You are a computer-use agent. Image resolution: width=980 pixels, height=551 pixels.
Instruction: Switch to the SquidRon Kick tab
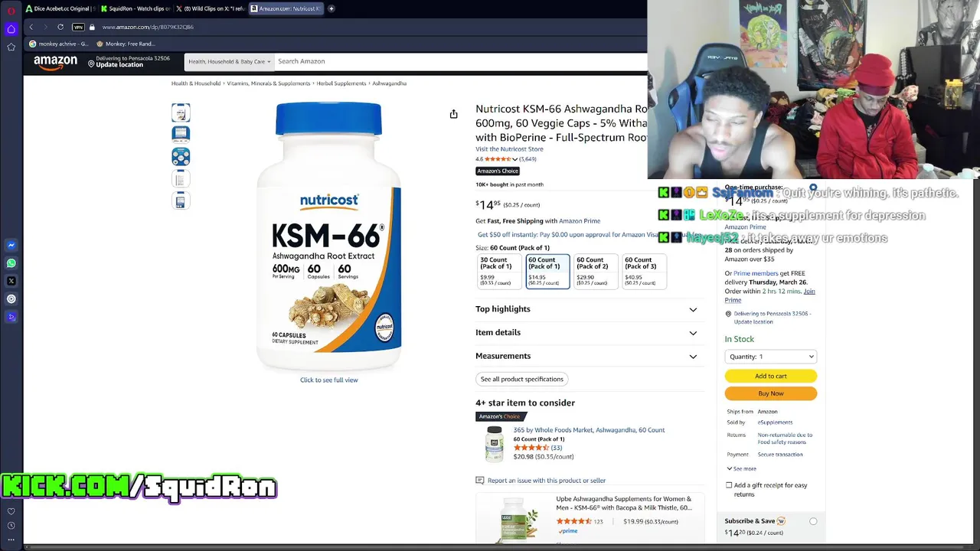click(x=136, y=8)
